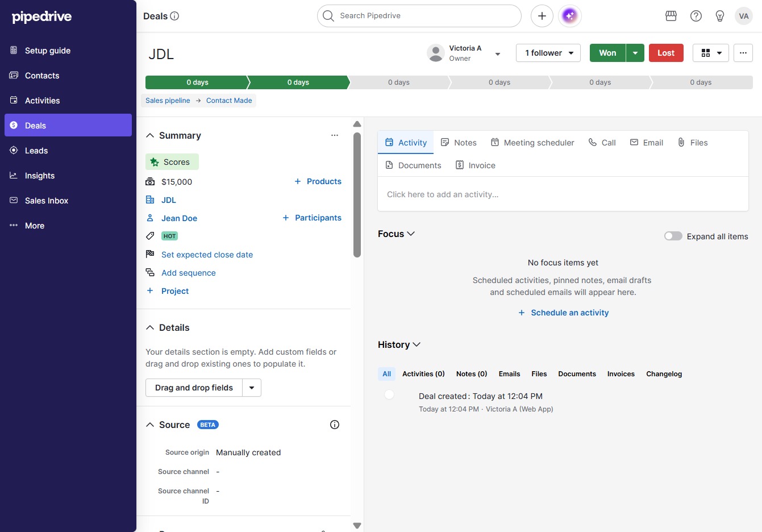Toggle Expand all items switch
This screenshot has width=762, height=532.
[x=673, y=236]
